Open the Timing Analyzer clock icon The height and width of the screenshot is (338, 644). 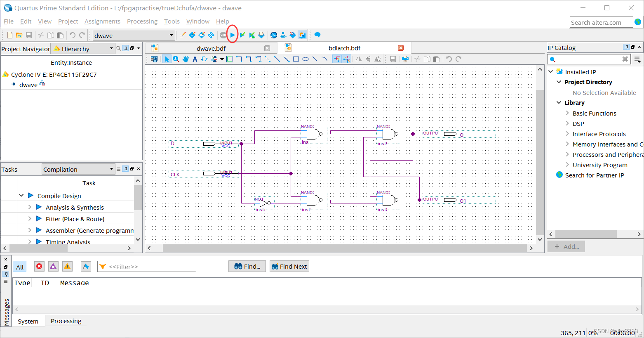click(274, 35)
